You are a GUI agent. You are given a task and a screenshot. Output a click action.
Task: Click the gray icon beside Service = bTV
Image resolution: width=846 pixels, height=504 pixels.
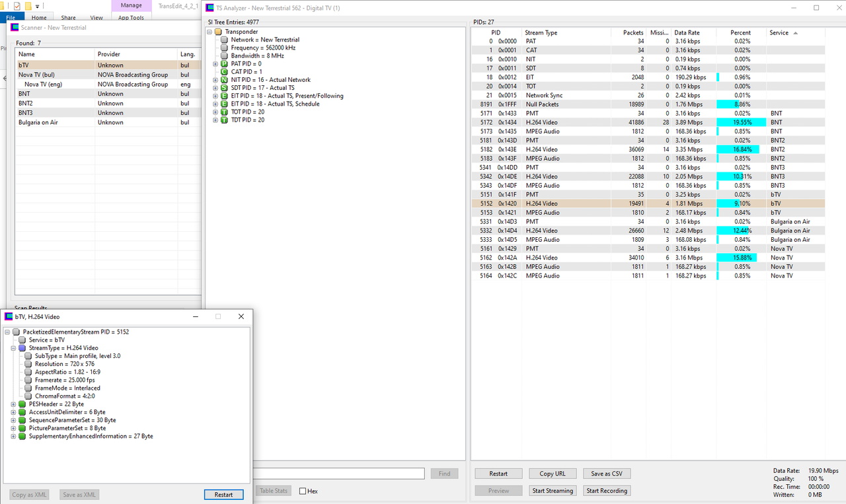coord(22,340)
